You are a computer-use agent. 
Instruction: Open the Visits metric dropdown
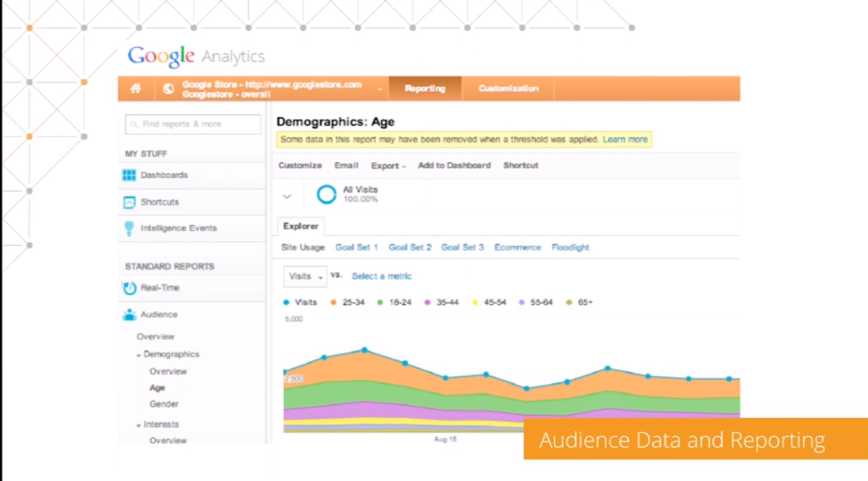click(x=305, y=276)
